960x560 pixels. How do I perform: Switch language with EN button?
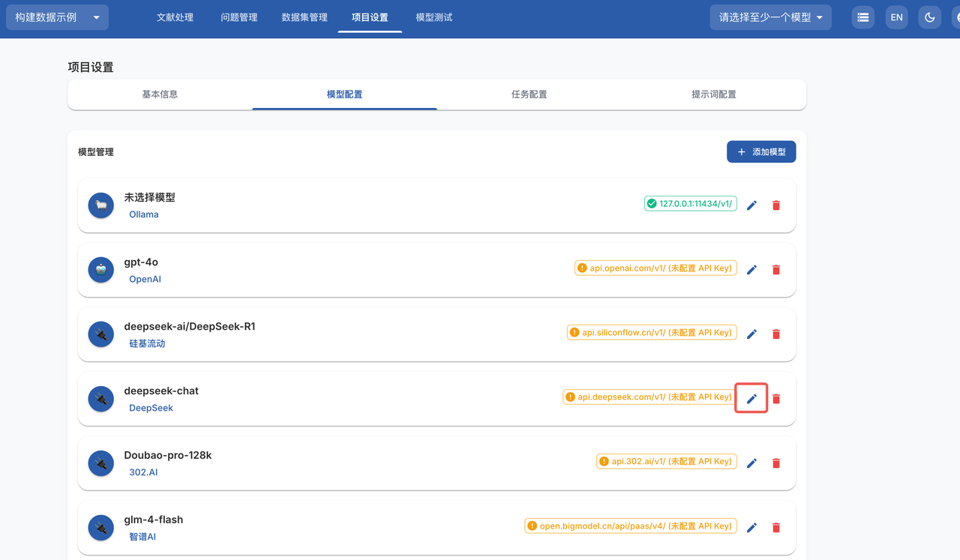click(896, 17)
